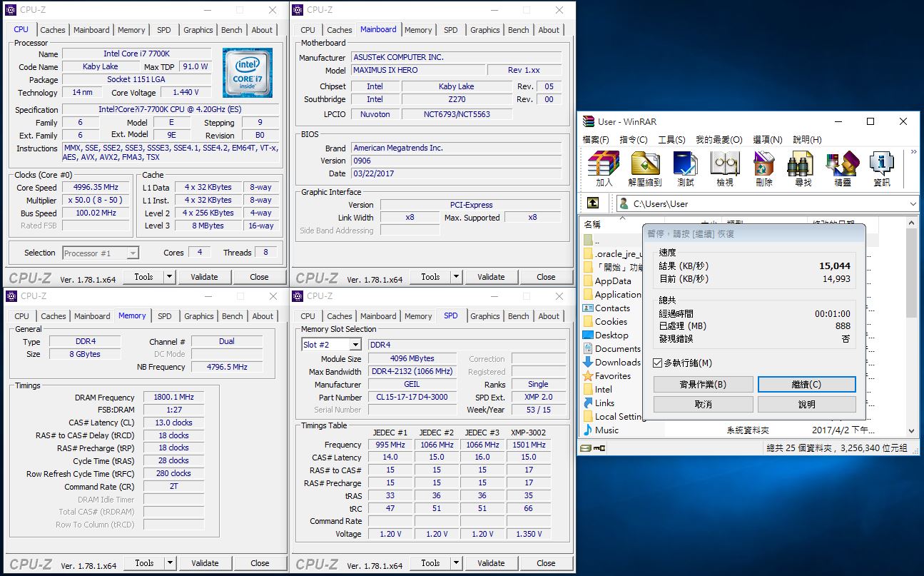The width and height of the screenshot is (924, 576).
Task: Click the Contacts folder icon in WinRAR list
Action: point(588,308)
